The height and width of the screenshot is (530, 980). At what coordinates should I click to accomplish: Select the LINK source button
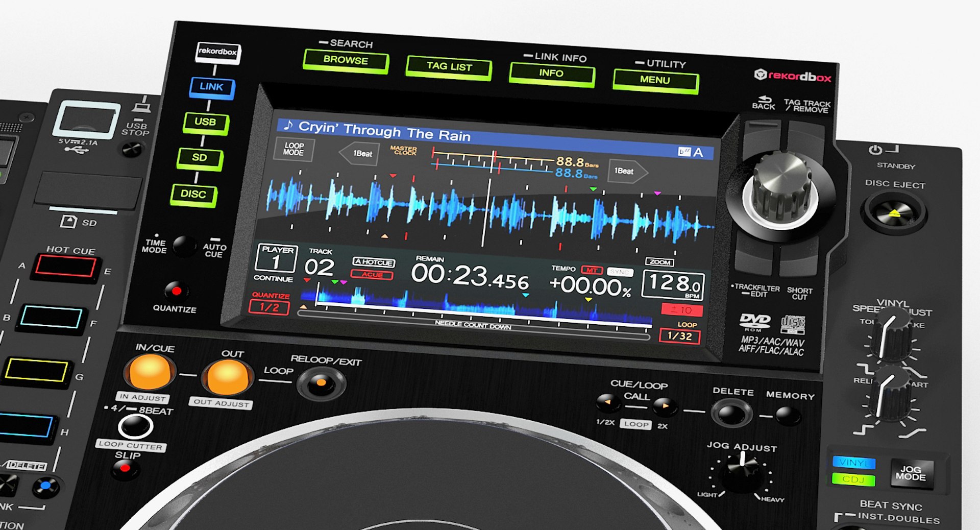(x=212, y=87)
